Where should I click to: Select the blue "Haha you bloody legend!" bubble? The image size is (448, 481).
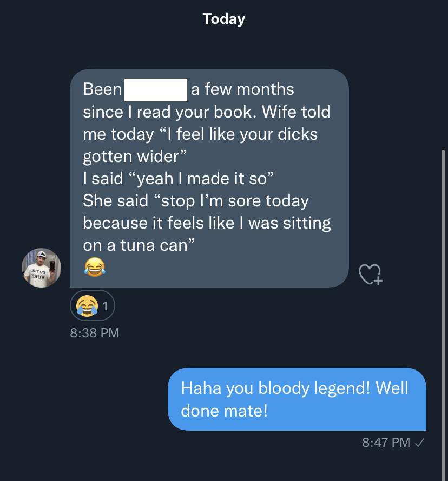(297, 399)
